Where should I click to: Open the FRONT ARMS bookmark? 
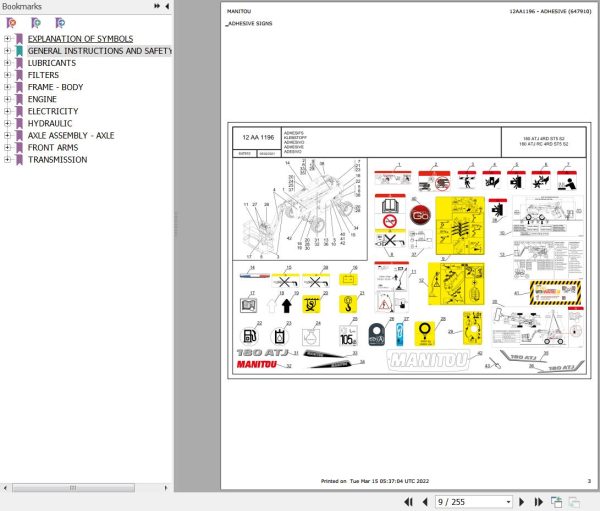pyautogui.click(x=53, y=147)
